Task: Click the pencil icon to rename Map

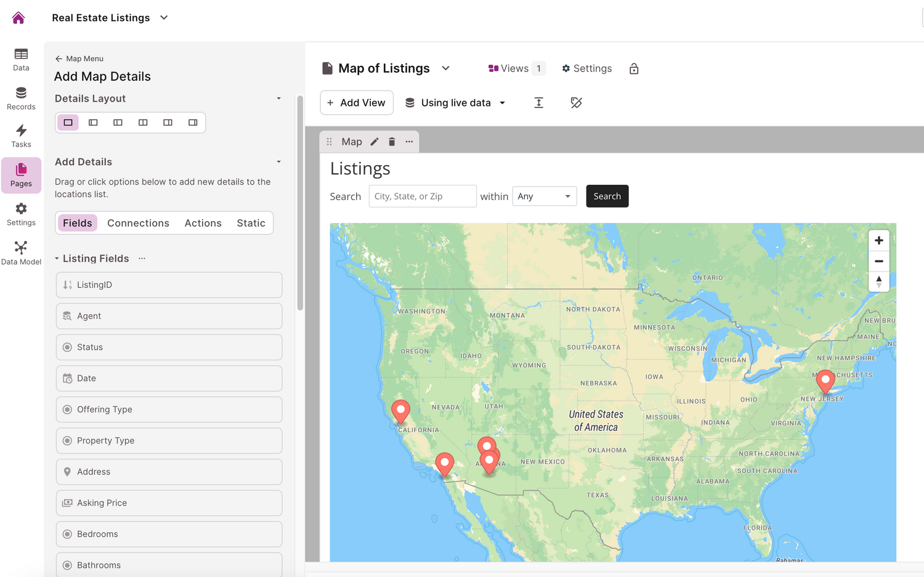Action: 375,142
